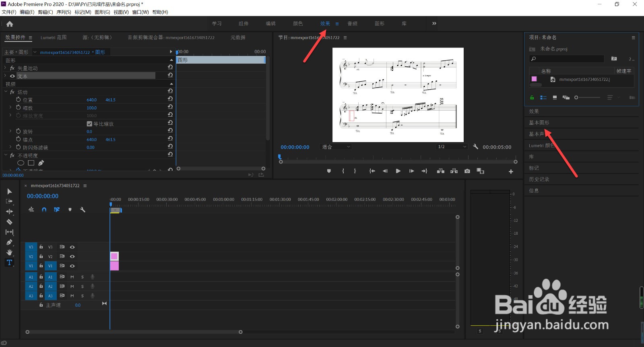Click Play in the Program Monitor
This screenshot has height=347, width=644.
(398, 171)
